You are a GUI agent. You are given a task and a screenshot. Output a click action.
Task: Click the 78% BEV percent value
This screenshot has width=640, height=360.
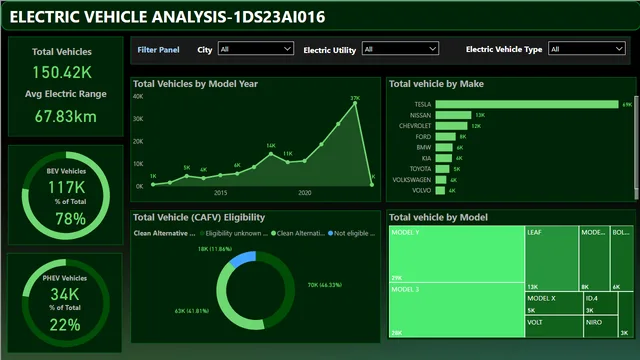click(71, 219)
